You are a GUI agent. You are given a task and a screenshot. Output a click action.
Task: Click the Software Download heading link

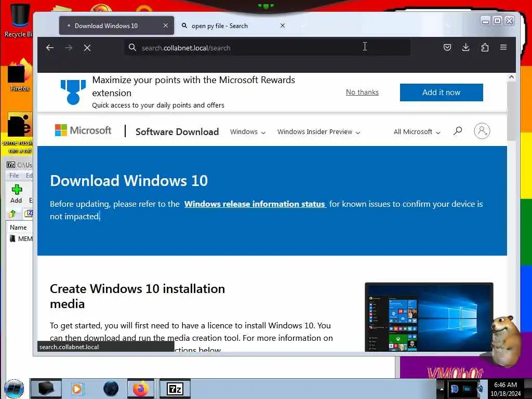click(x=177, y=131)
